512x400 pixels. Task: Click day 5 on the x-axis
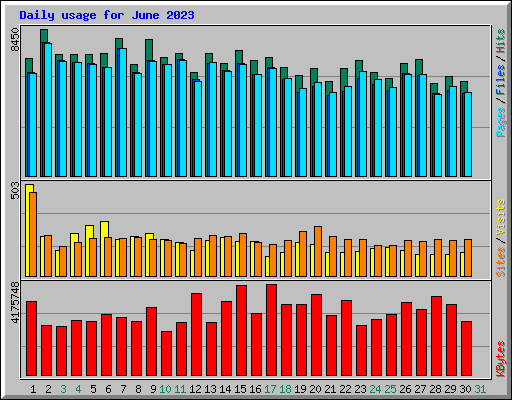coord(93,389)
